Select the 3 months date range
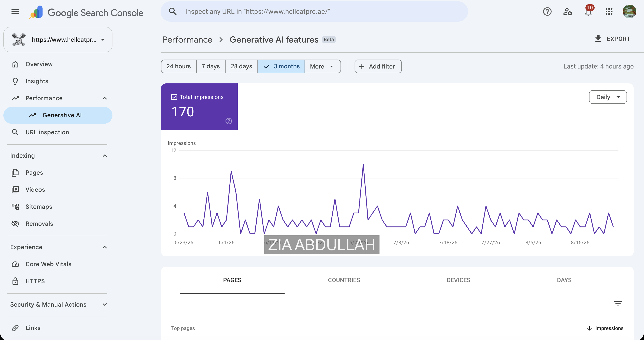 coord(281,66)
